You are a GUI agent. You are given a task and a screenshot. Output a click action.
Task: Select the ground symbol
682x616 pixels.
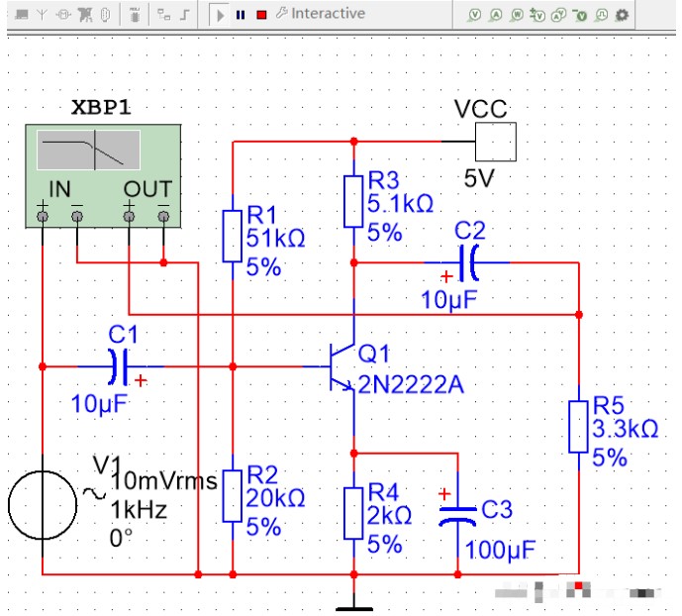point(354,609)
